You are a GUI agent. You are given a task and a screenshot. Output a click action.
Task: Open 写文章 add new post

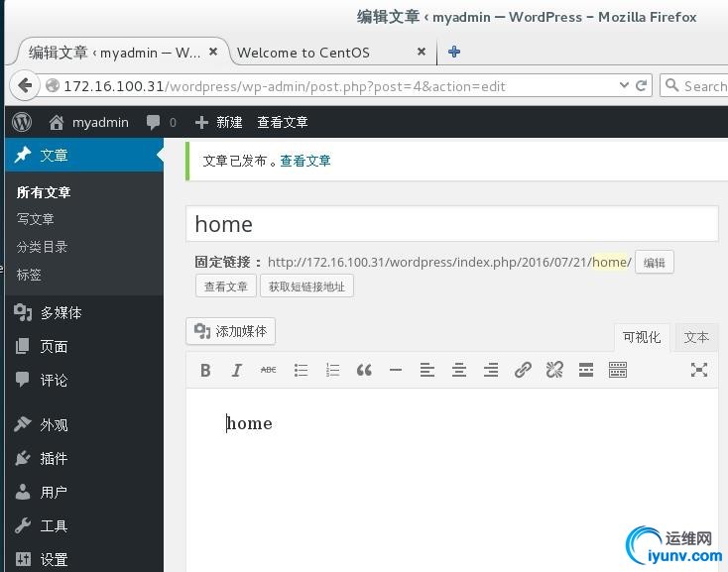coord(36,219)
